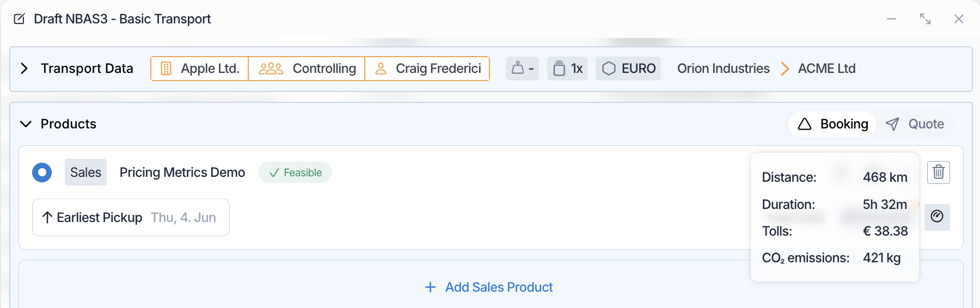Click the Craig Frederici person icon
This screenshot has height=308, width=980.
(381, 69)
